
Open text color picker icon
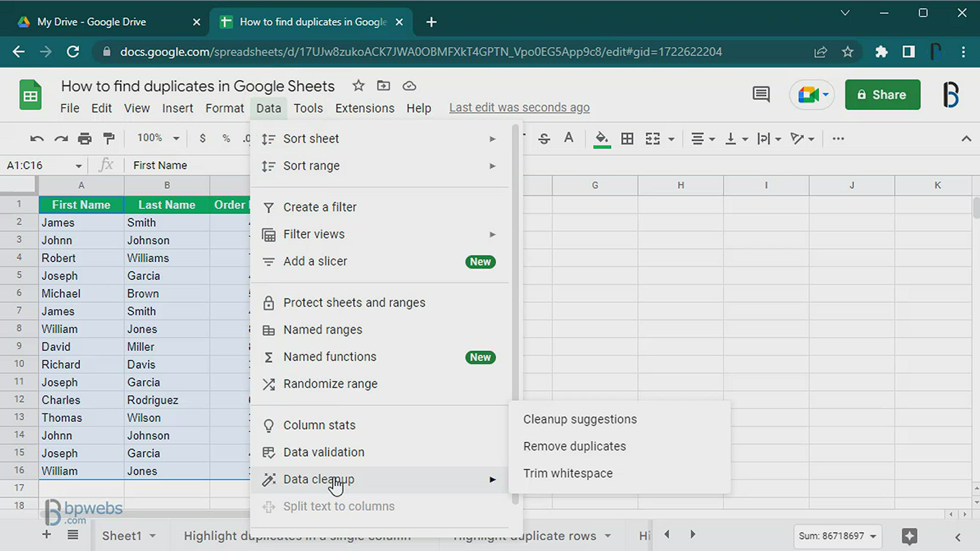pyautogui.click(x=569, y=138)
